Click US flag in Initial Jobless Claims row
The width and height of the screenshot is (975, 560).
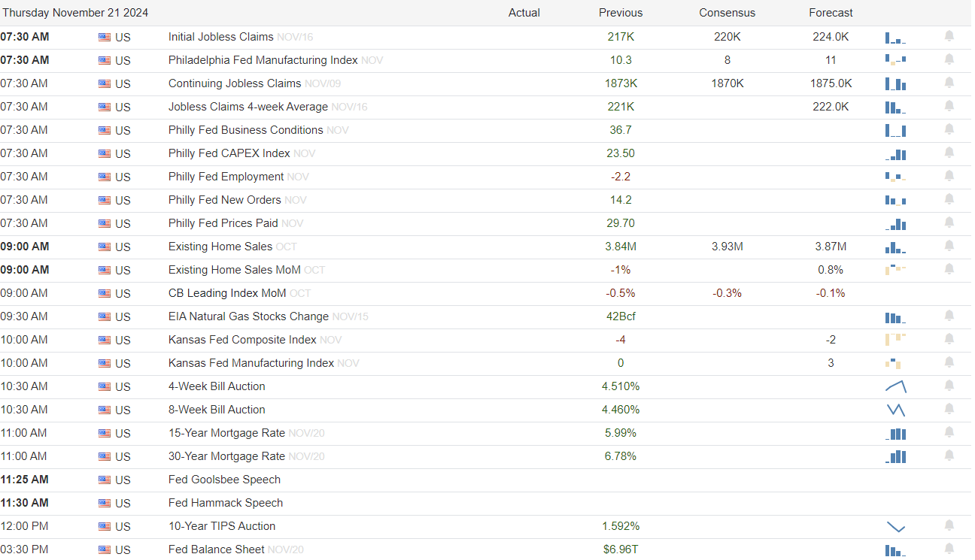pos(105,38)
